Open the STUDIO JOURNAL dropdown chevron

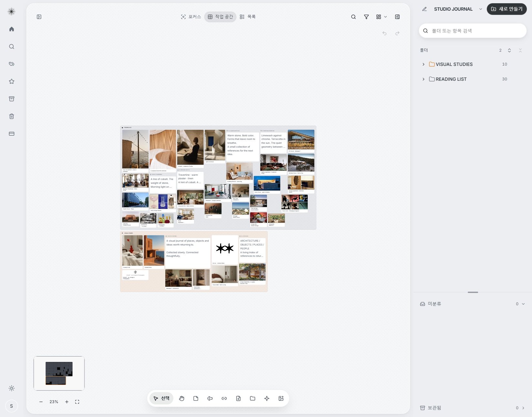[481, 9]
